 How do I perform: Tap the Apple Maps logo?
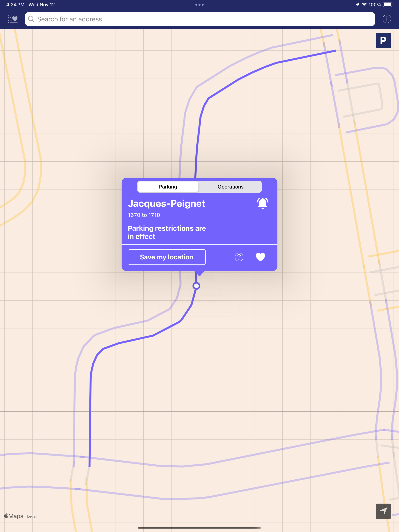[x=14, y=516]
